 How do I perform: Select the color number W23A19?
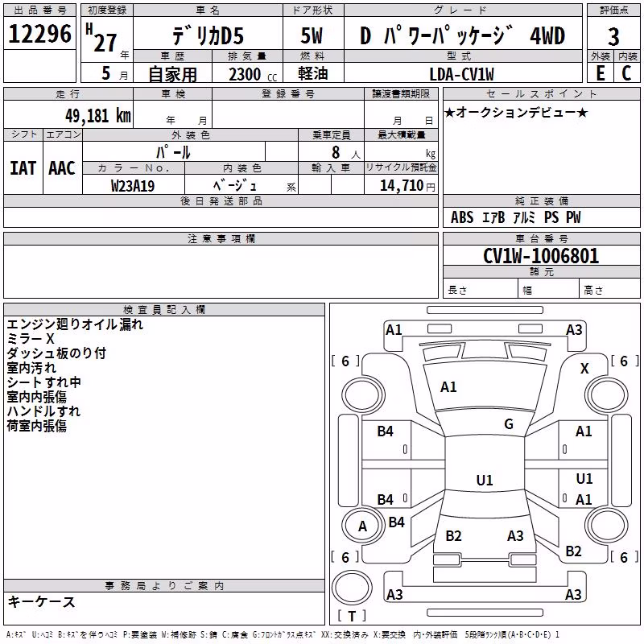[133, 186]
